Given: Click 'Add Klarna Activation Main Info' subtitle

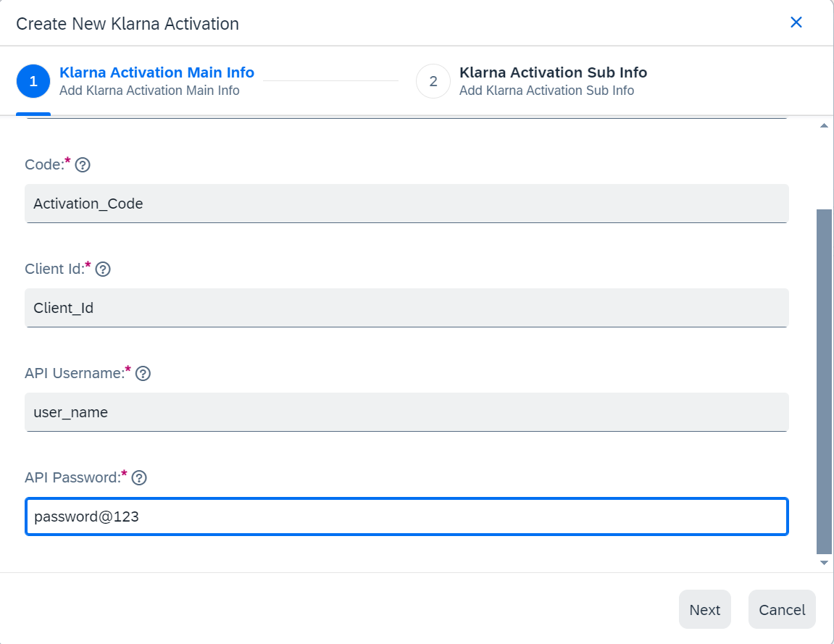Looking at the screenshot, I should pos(149,91).
